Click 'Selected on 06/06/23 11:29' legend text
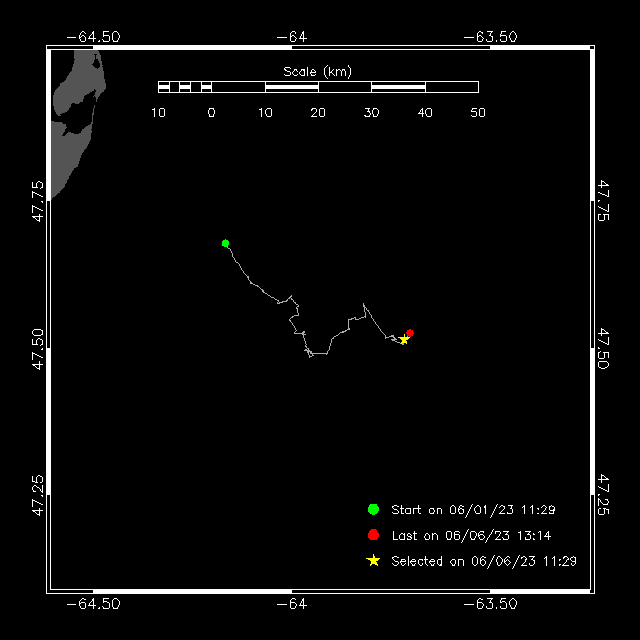 coord(484,561)
